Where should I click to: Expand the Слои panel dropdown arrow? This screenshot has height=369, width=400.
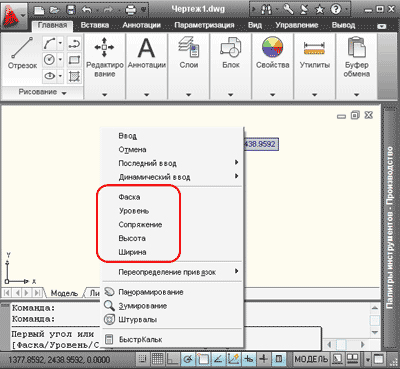189,95
